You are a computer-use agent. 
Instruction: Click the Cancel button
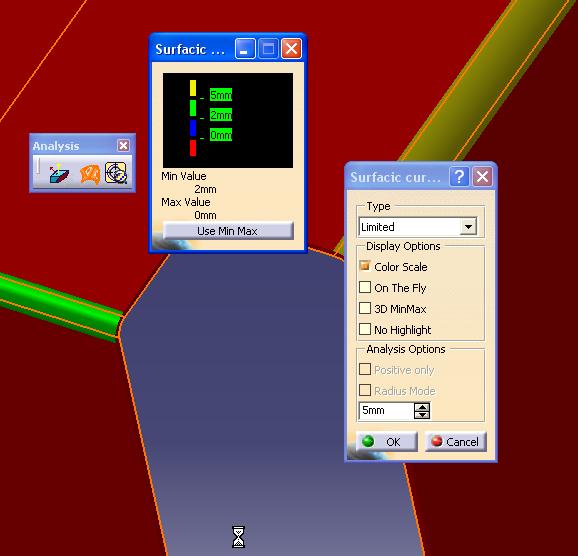(456, 441)
